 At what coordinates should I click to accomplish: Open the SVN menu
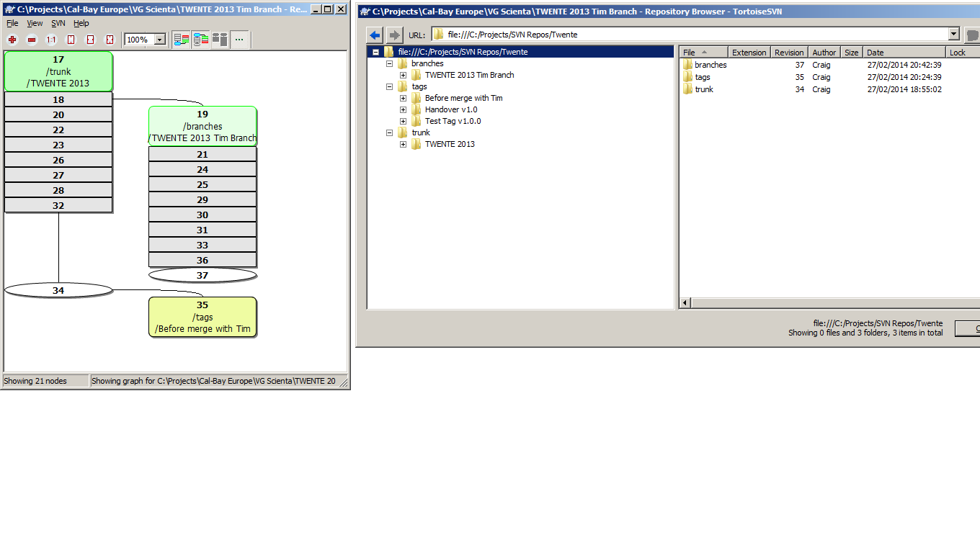[58, 23]
